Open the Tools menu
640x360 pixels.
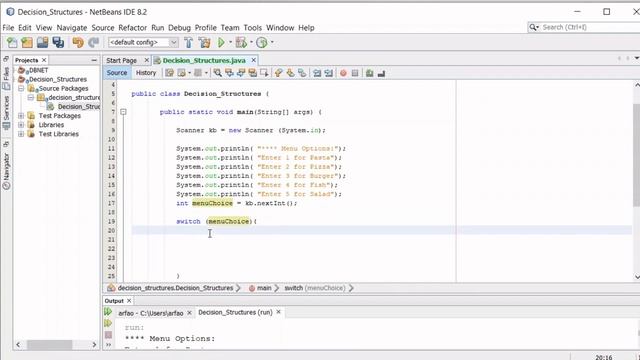click(253, 28)
